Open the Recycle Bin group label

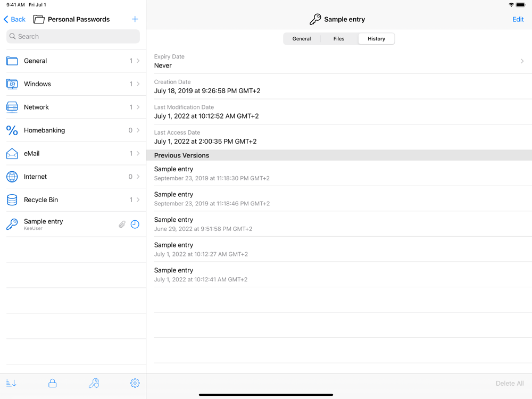pos(41,200)
